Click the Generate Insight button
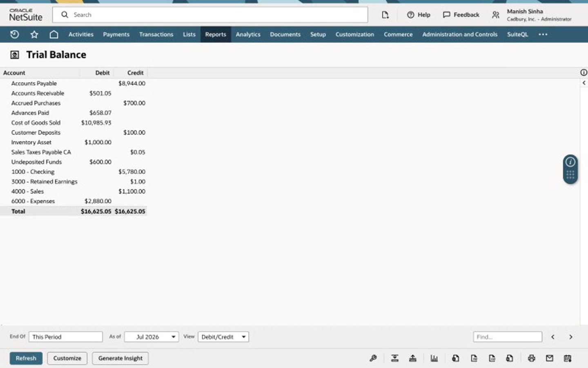 [x=120, y=358]
